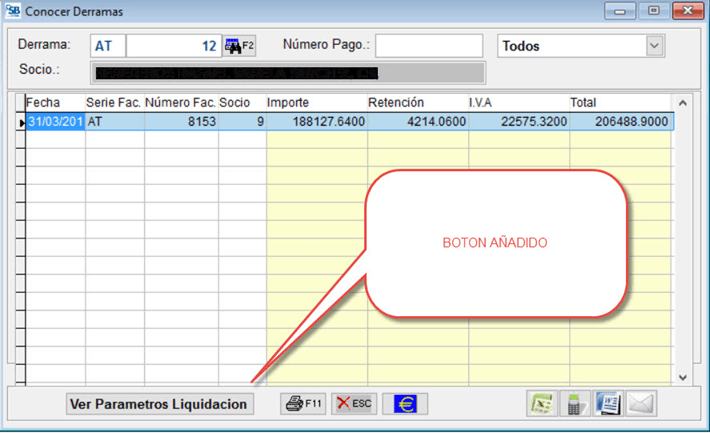Click the Derrama number field 12
Image resolution: width=710 pixels, height=433 pixels.
pyautogui.click(x=174, y=46)
